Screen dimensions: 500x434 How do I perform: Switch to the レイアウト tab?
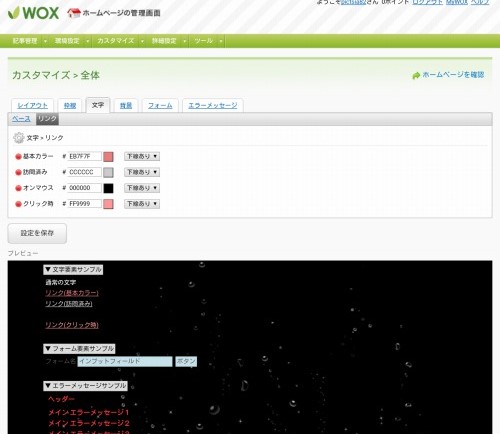[x=32, y=106]
